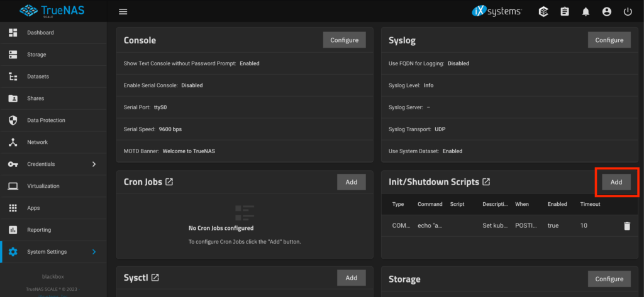Click the 'echo "a...' command cell
This screenshot has width=644, height=297.
[x=430, y=225]
